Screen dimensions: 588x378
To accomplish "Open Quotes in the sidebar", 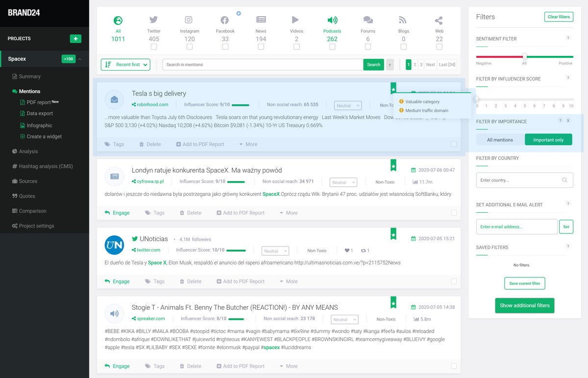I will [24, 196].
